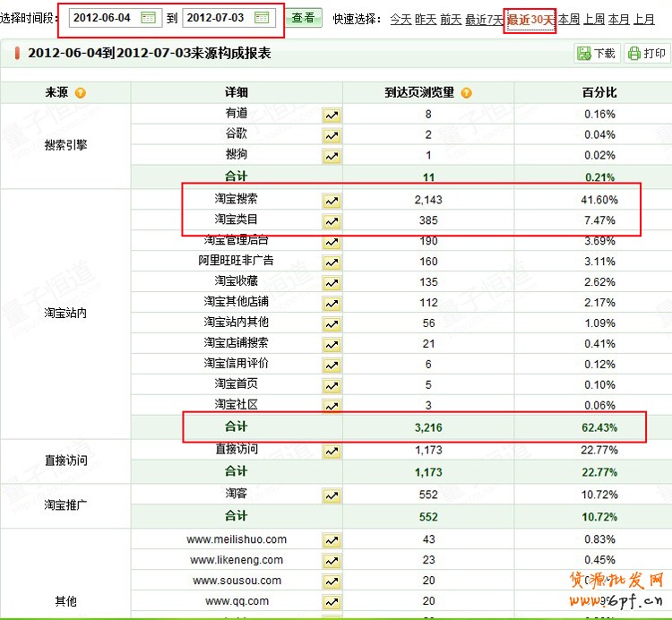Open the trend chart for 谷歌
The width and height of the screenshot is (672, 620).
(332, 136)
